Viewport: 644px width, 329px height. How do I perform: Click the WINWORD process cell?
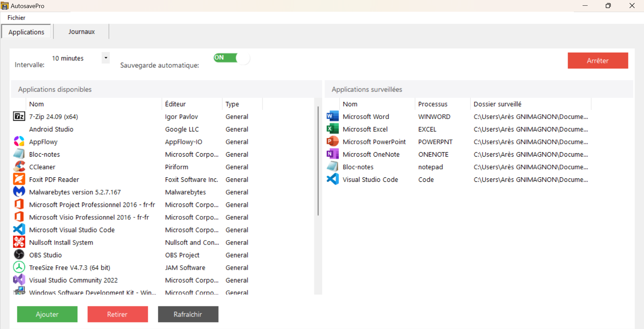[434, 116]
